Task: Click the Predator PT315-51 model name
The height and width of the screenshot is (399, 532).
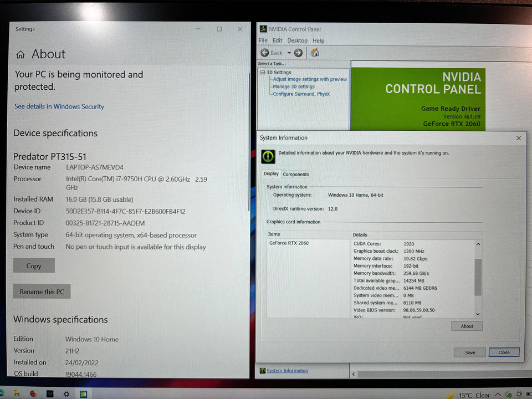Action: tap(50, 156)
